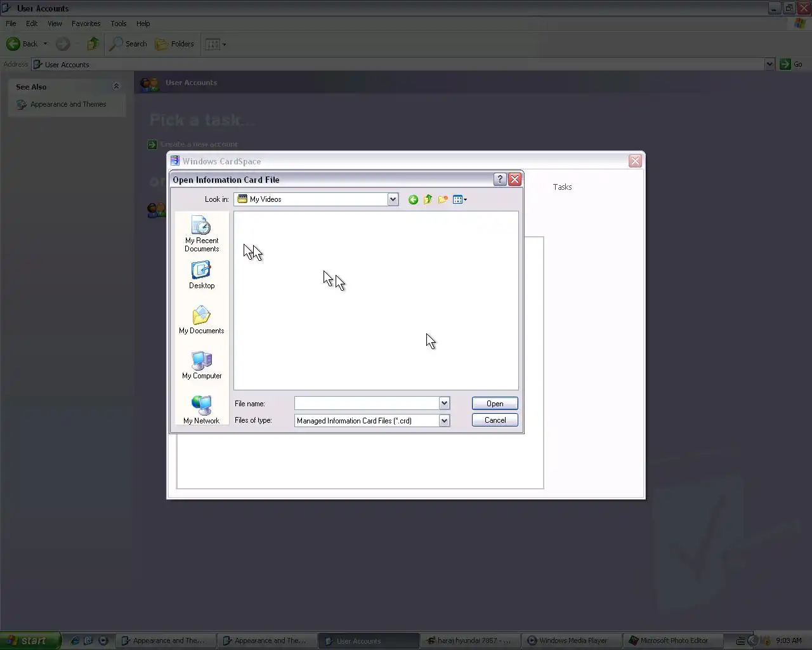
Task: Click the Cancel button
Action: click(495, 420)
